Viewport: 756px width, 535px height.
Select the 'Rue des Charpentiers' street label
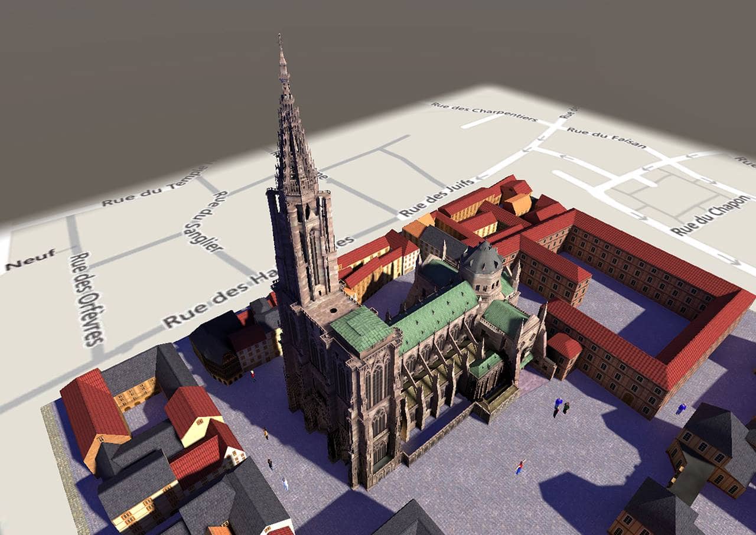point(484,111)
